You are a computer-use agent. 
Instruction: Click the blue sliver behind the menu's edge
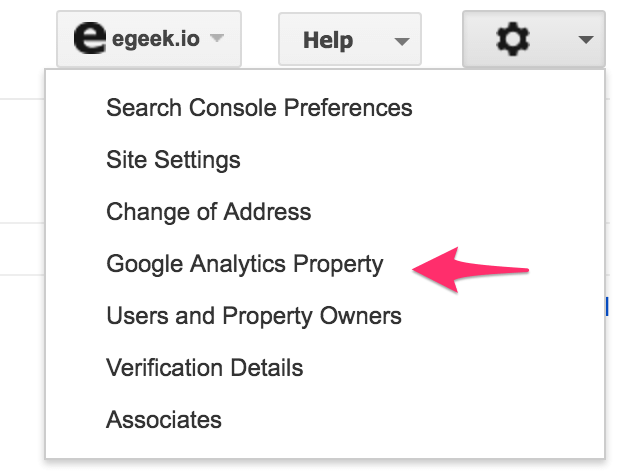pyautogui.click(x=607, y=306)
